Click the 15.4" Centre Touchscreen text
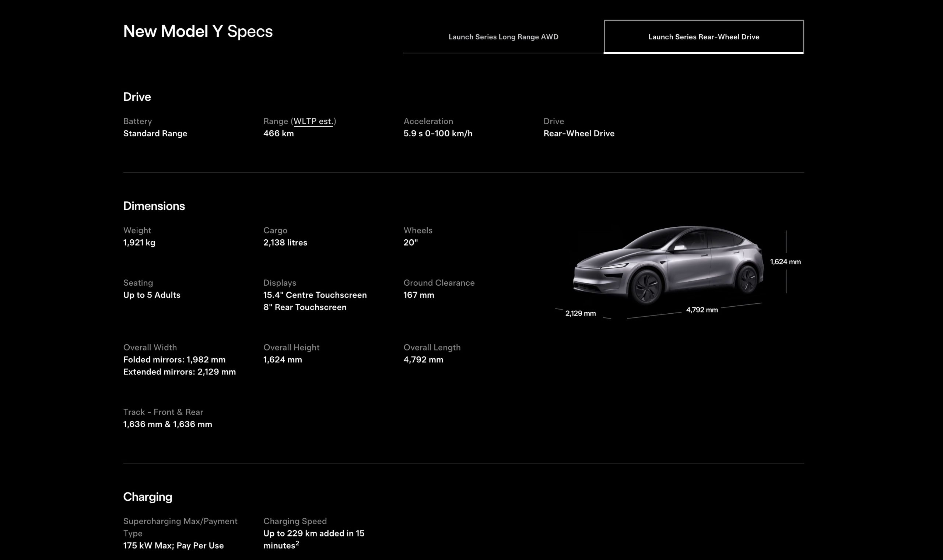This screenshot has width=943, height=560. 315,295
